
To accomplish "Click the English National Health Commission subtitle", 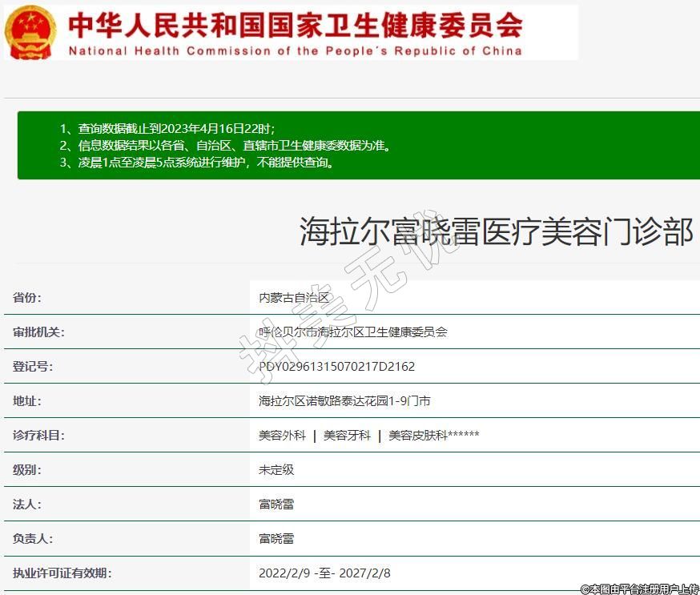I will pyautogui.click(x=295, y=50).
